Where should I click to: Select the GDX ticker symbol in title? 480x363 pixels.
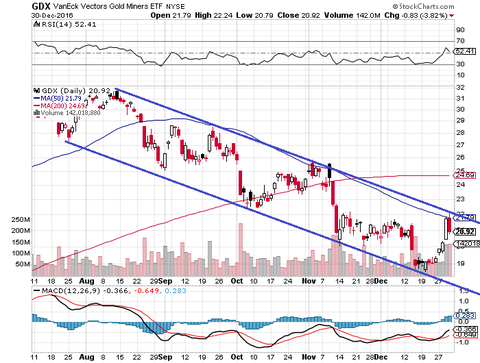pos(41,6)
